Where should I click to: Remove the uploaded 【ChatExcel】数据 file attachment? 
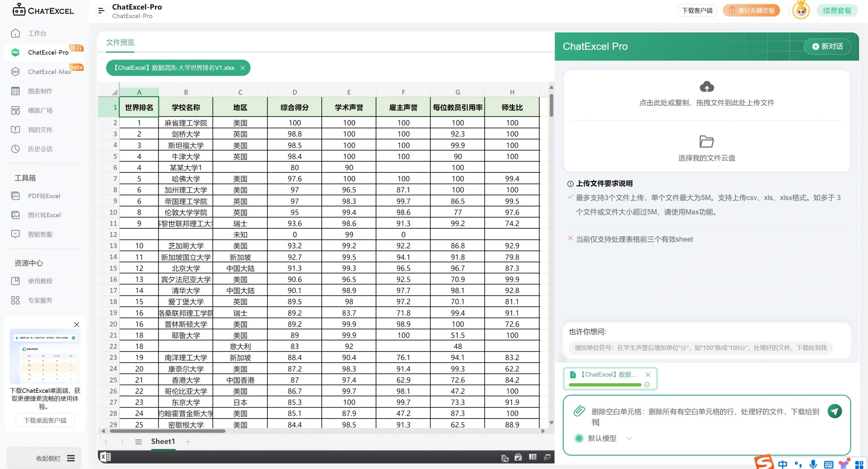(648, 374)
